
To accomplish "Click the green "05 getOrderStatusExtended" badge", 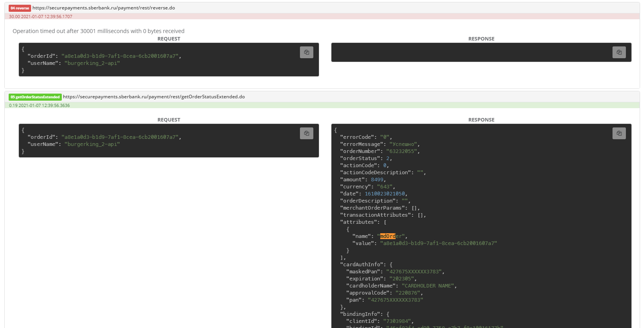I will click(x=35, y=97).
